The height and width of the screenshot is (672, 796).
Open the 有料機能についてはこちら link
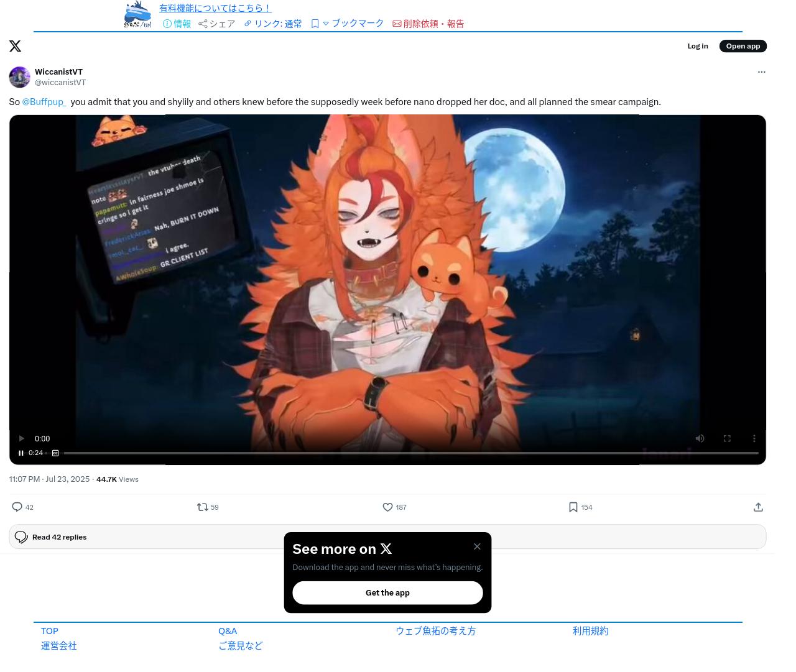click(x=215, y=8)
